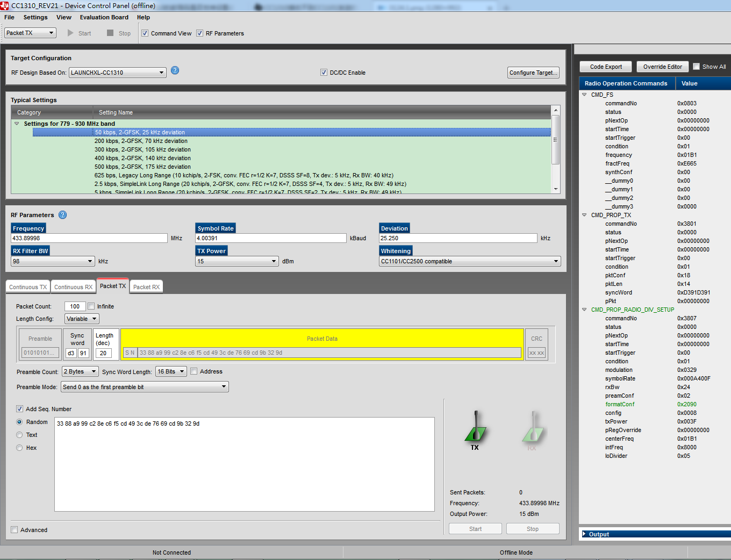Click the Packet Count input field
This screenshot has width=731, height=560.
click(x=75, y=306)
